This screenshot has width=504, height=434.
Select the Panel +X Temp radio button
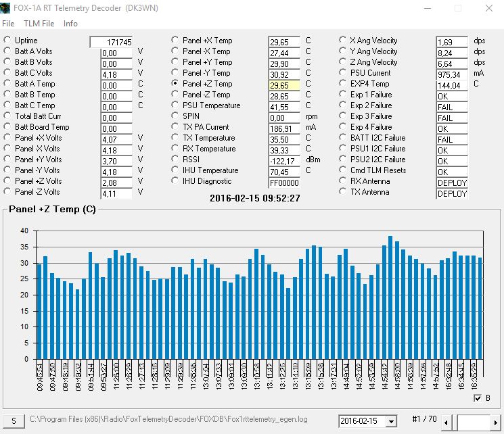175,40
